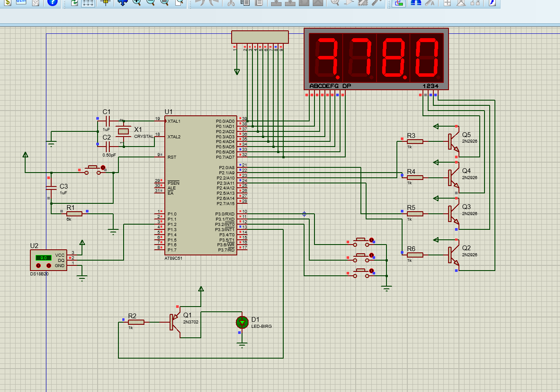Click the '1234' digit select label on display
This screenshot has width=560, height=392.
pos(430,86)
